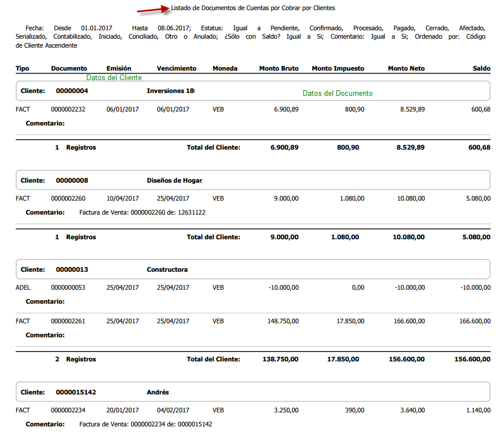This screenshot has width=504, height=432.
Task: Select document number 0000002234
Action: pos(68,411)
